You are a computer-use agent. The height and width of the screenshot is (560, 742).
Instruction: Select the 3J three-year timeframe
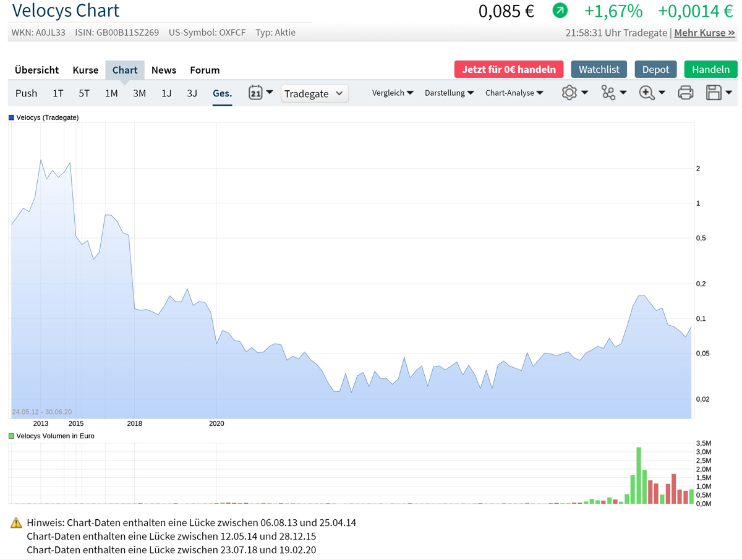click(192, 93)
